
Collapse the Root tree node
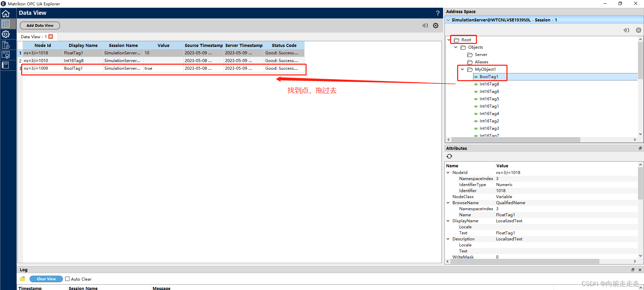[449, 40]
